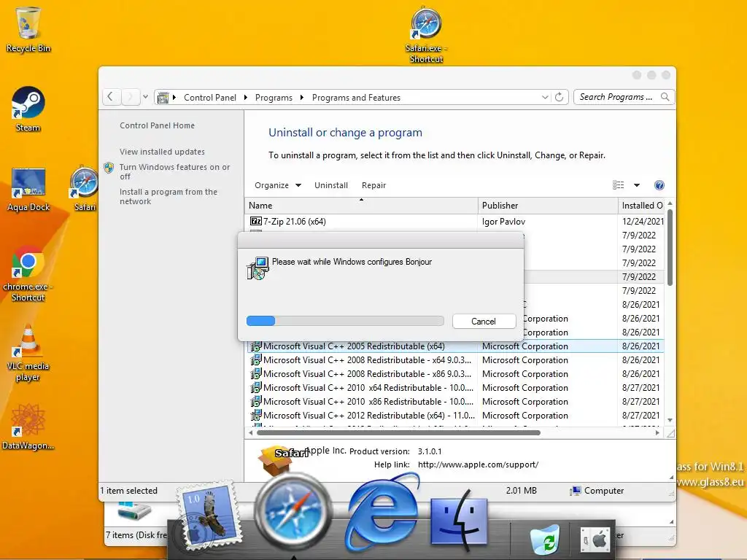The image size is (747, 560).
Task: Click the Safari compass icon in the dock
Action: pos(293,511)
